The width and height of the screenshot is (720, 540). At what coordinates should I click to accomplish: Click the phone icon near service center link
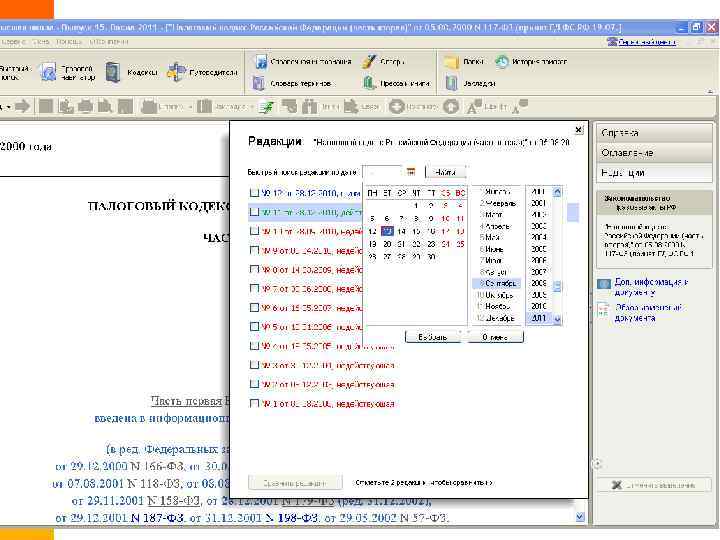(612, 42)
